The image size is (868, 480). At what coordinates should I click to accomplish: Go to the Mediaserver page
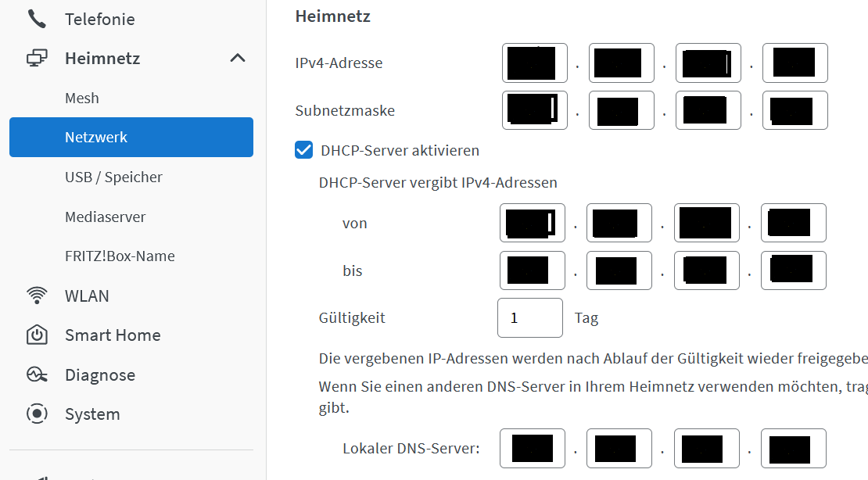[x=105, y=217]
